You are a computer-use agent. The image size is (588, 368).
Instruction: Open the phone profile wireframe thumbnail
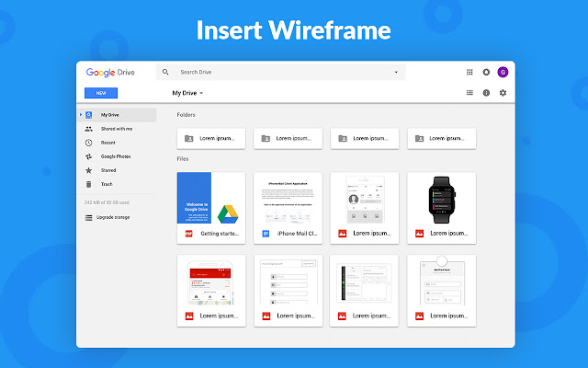[365, 198]
